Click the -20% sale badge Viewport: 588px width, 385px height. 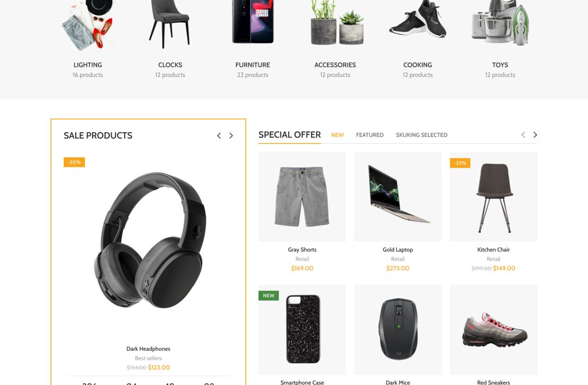(74, 162)
